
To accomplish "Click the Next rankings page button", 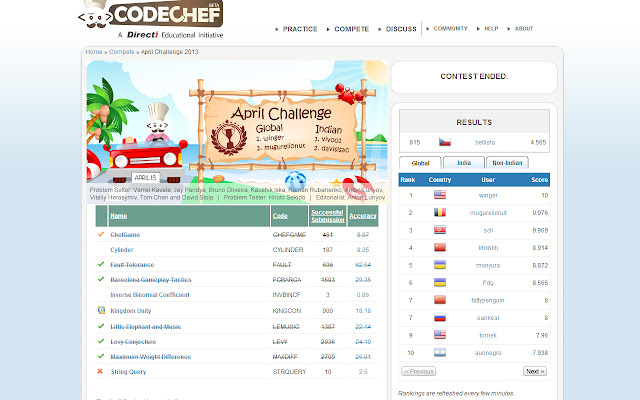I will click(x=535, y=371).
